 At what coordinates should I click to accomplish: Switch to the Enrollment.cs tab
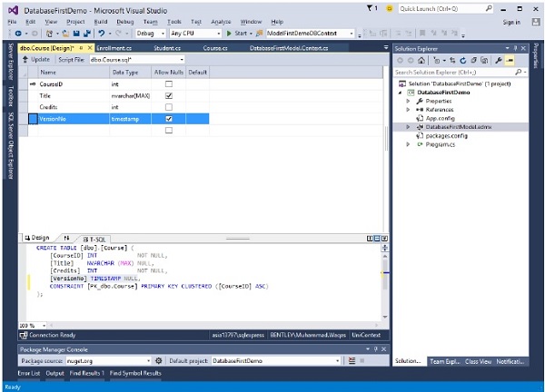115,47
